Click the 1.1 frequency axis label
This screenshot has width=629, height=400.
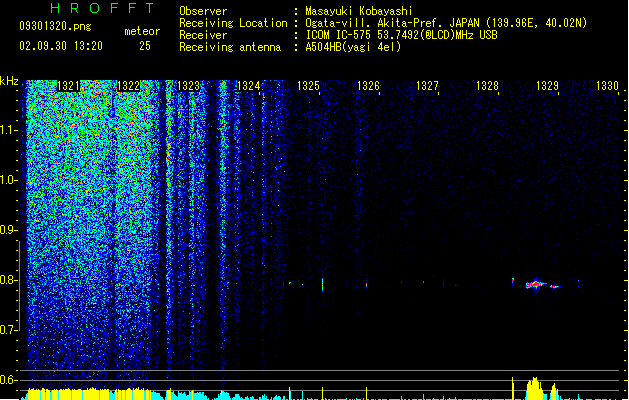tap(9, 130)
